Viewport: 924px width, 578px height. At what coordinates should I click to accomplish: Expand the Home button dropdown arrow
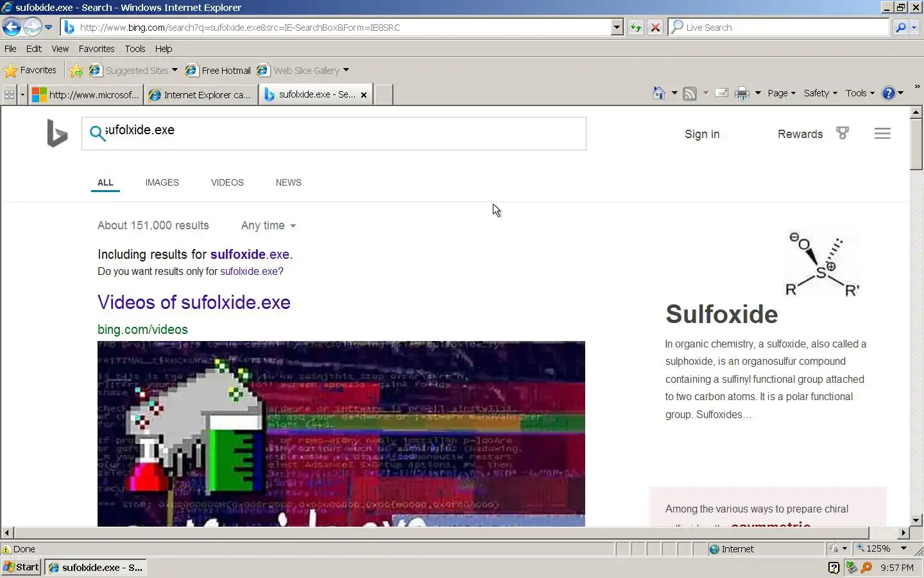point(674,93)
